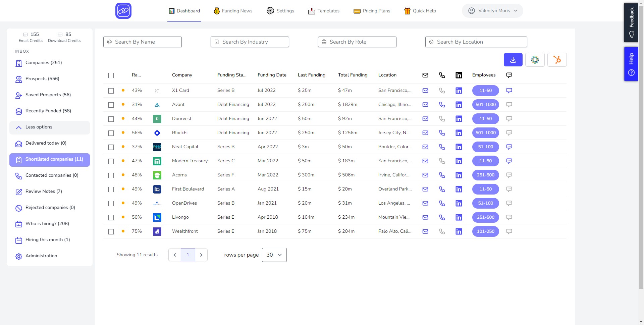The height and width of the screenshot is (325, 644).
Task: Select page 1 in pagination
Action: 188,255
